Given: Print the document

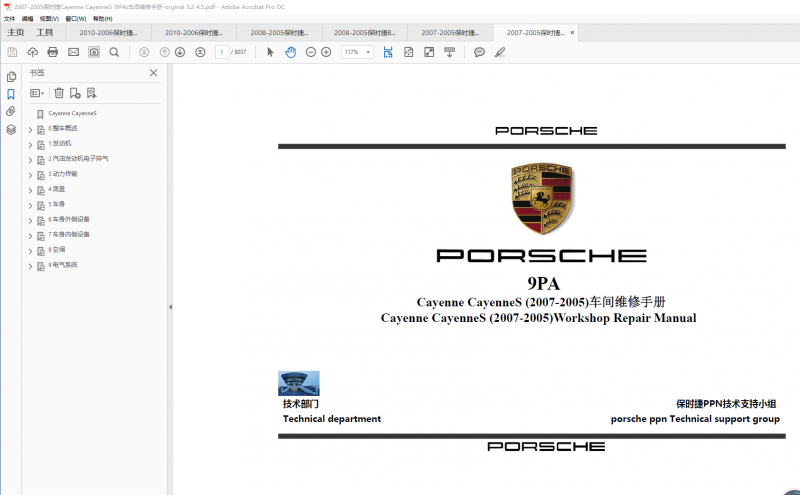Looking at the screenshot, I should [x=53, y=52].
